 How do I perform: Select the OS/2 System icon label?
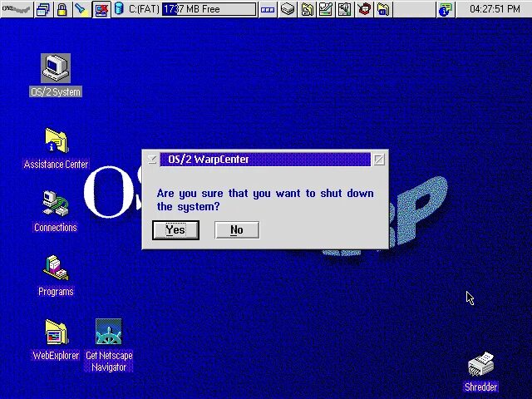(56, 92)
